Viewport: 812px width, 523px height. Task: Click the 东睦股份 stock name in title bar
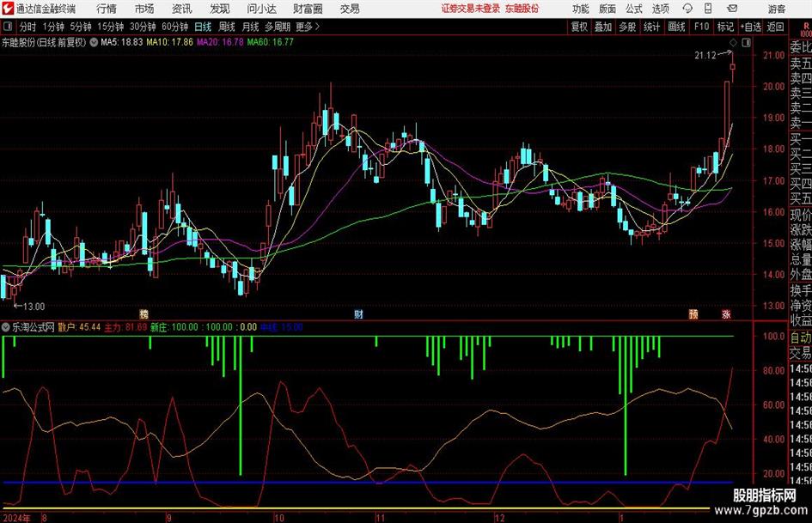point(522,9)
